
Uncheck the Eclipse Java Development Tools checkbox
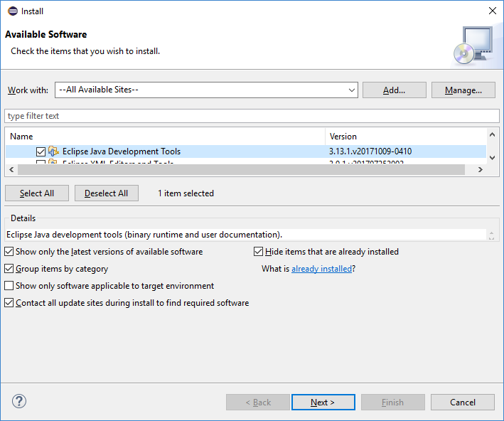(x=41, y=151)
